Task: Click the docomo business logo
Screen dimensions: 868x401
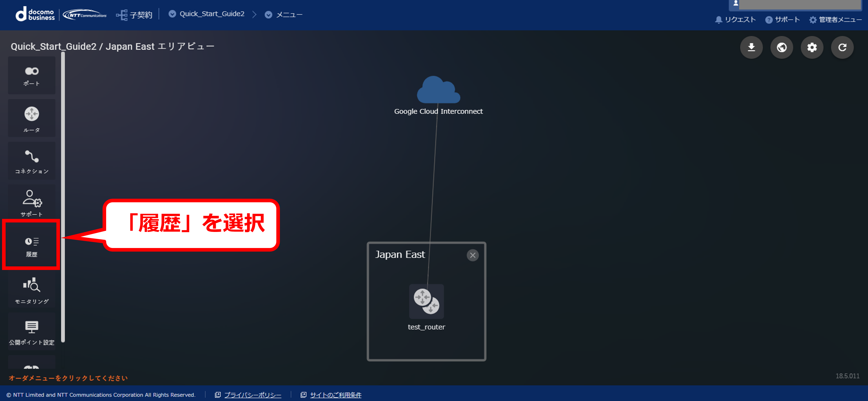Action: click(x=35, y=15)
